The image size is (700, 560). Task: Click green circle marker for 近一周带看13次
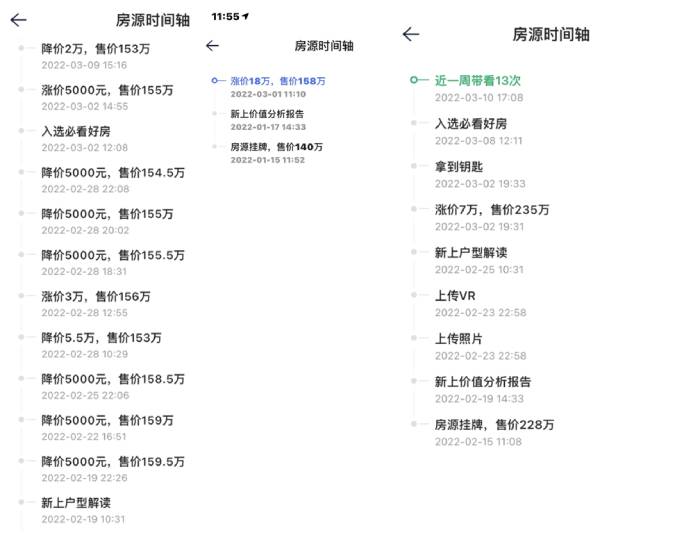click(414, 80)
